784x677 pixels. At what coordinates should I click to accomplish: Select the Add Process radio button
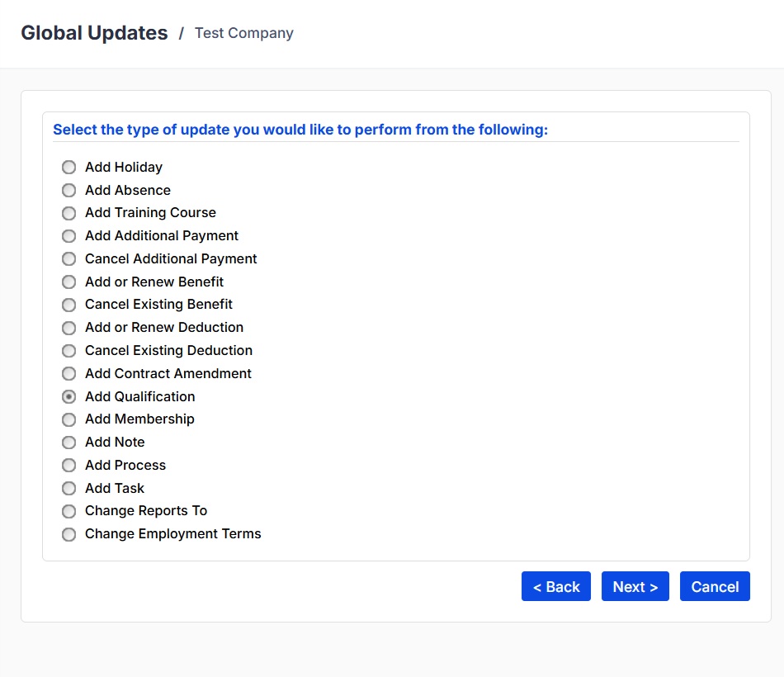(x=68, y=465)
